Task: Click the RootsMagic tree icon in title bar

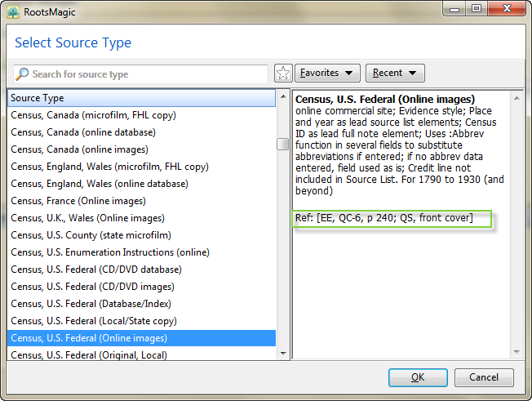Action: (13, 12)
